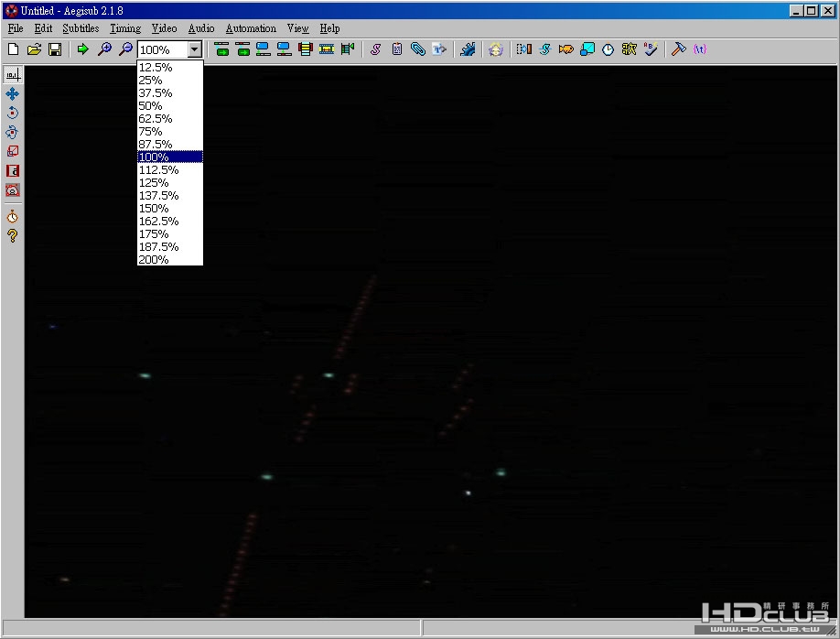Screen dimensions: 840x639
Task: Select the Rotate on Z axis tool
Action: (13, 114)
